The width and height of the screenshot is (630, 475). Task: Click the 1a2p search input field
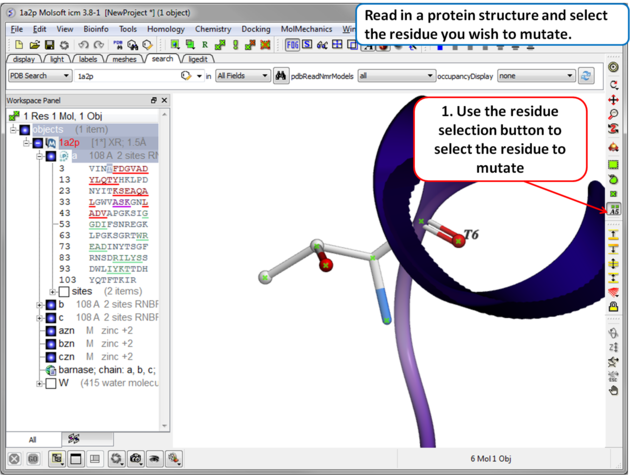tap(125, 76)
